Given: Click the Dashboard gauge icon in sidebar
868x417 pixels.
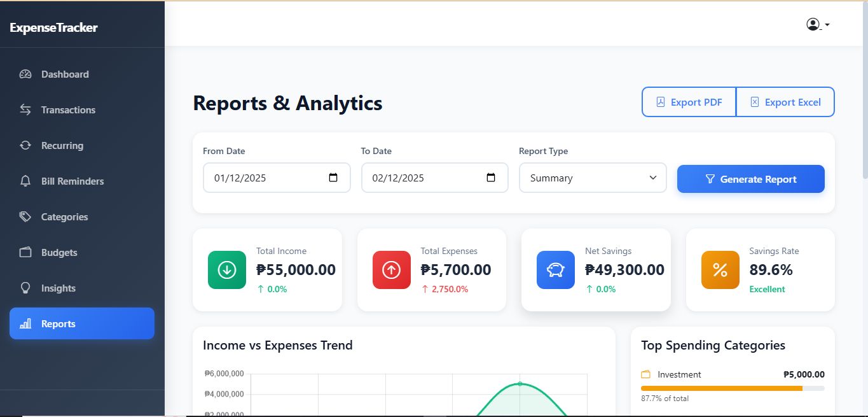Looking at the screenshot, I should pos(25,74).
